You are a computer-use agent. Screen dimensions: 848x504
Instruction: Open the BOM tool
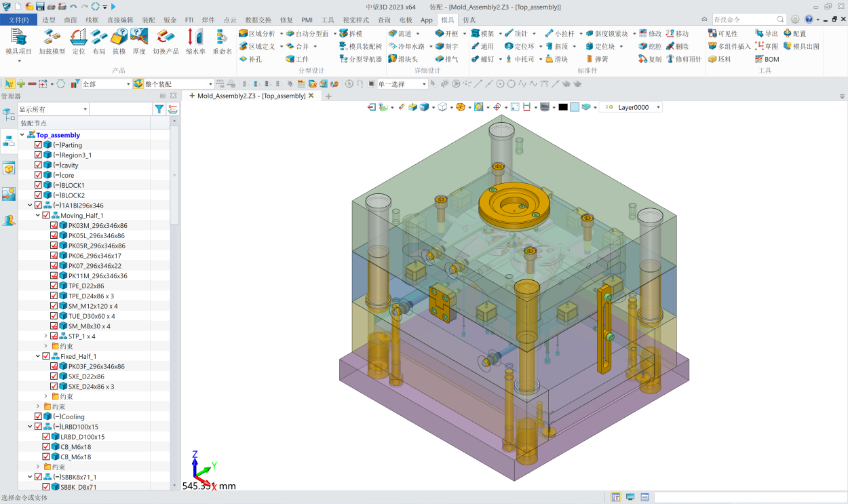(x=767, y=59)
